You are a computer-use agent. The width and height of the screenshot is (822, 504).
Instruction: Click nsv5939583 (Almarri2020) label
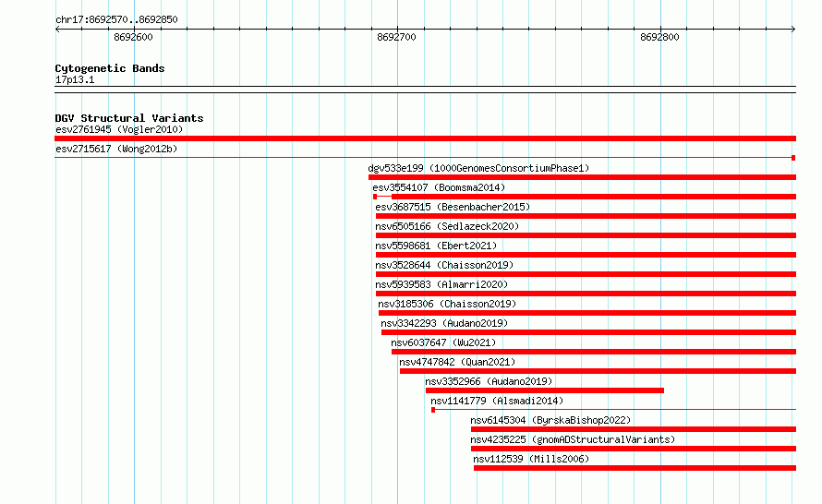pyautogui.click(x=441, y=284)
